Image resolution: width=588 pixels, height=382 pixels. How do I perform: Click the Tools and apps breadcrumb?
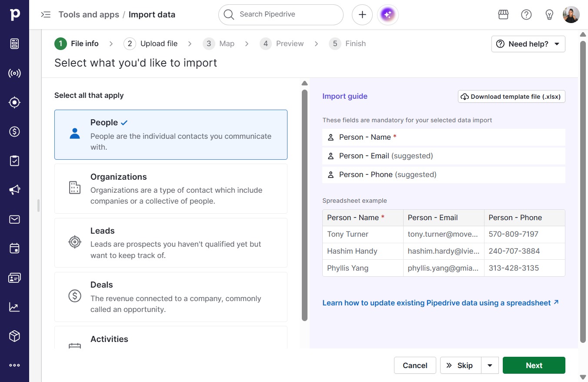(x=89, y=15)
